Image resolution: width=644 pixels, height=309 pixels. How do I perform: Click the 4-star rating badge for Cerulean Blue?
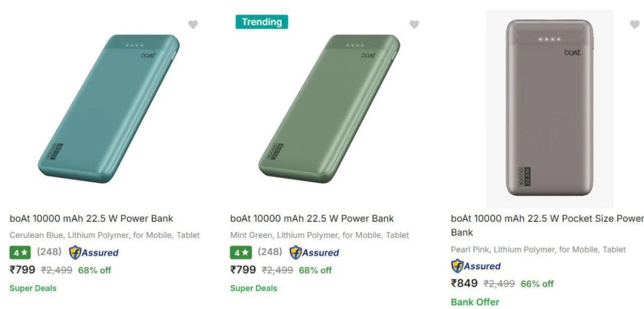pyautogui.click(x=20, y=252)
